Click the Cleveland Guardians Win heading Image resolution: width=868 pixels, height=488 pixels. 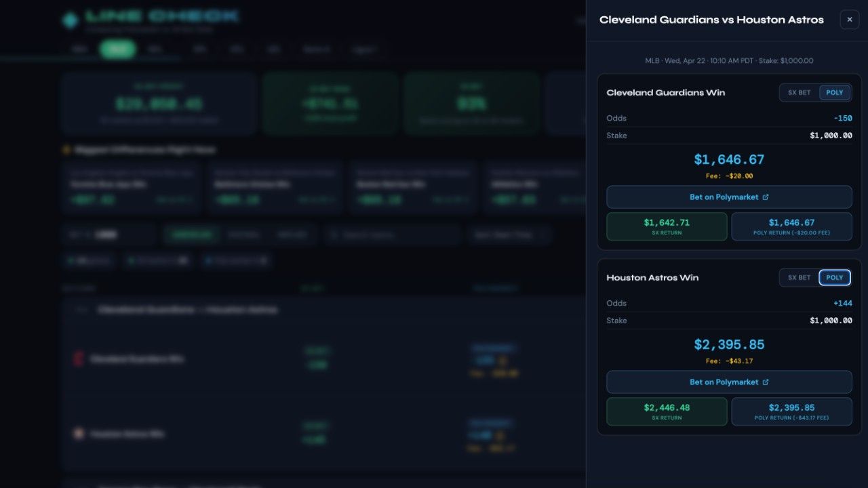pyautogui.click(x=666, y=93)
